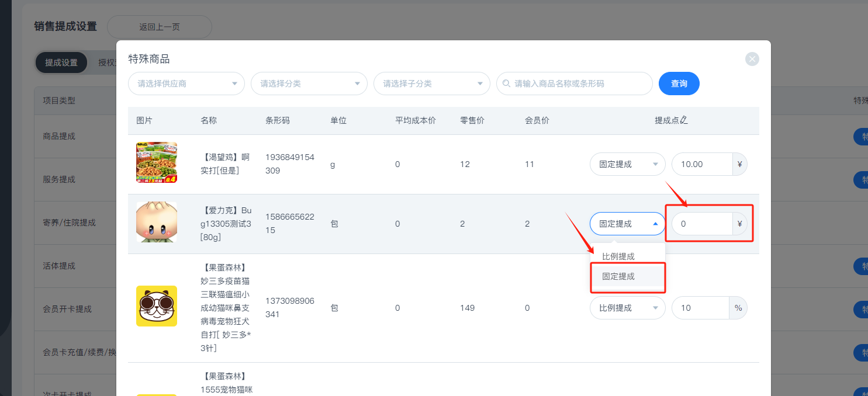Collapse the 爱力克 commission type dropdown
Image resolution: width=868 pixels, height=396 pixels.
point(628,224)
